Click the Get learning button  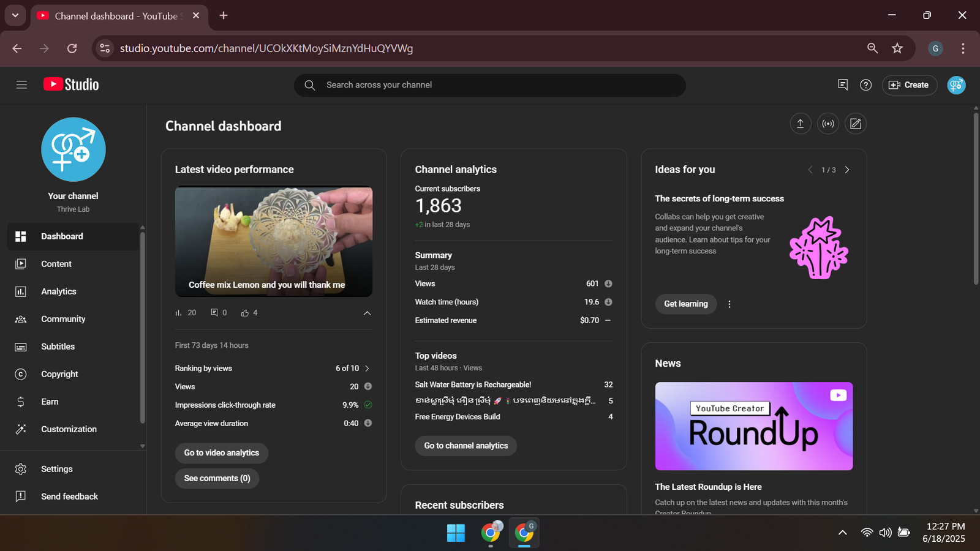pos(686,304)
